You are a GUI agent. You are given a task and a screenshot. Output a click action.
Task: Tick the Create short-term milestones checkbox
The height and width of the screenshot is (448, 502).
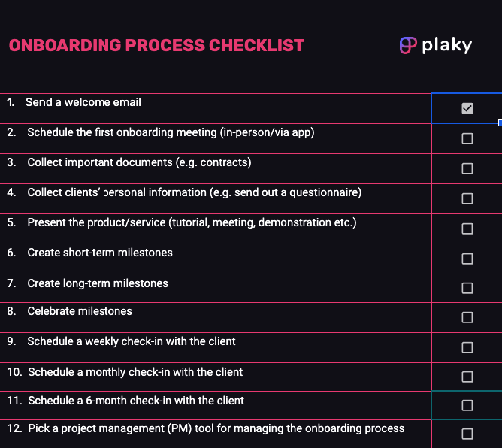[x=467, y=259]
